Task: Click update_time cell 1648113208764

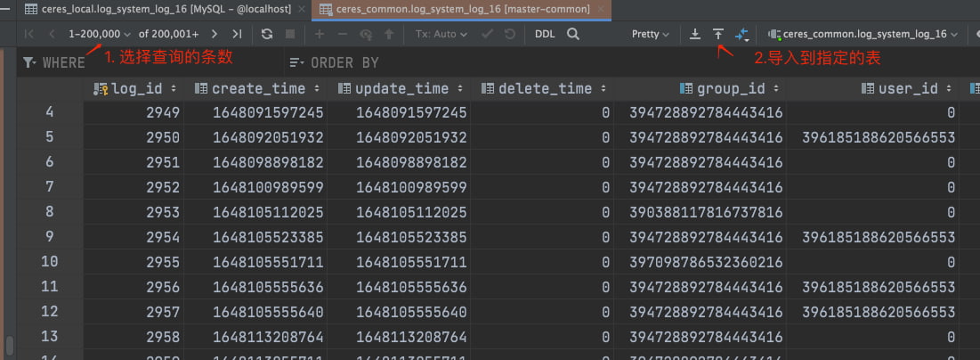Action: pyautogui.click(x=399, y=337)
